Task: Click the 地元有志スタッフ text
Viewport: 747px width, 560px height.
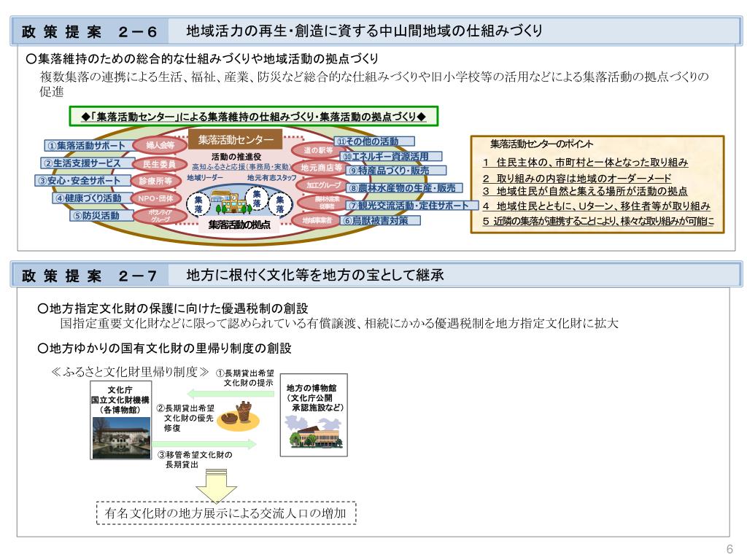Action: pos(271,178)
